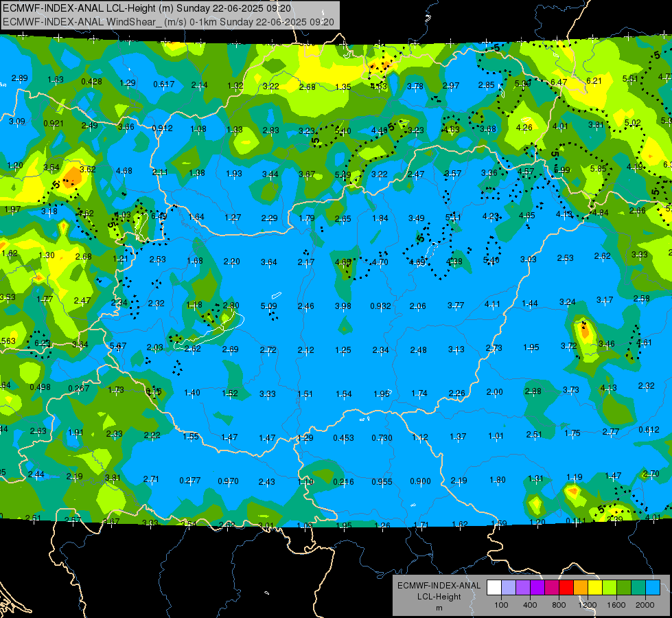Click the wind shear value '4.26'
672x618 pixels.
[x=524, y=127]
